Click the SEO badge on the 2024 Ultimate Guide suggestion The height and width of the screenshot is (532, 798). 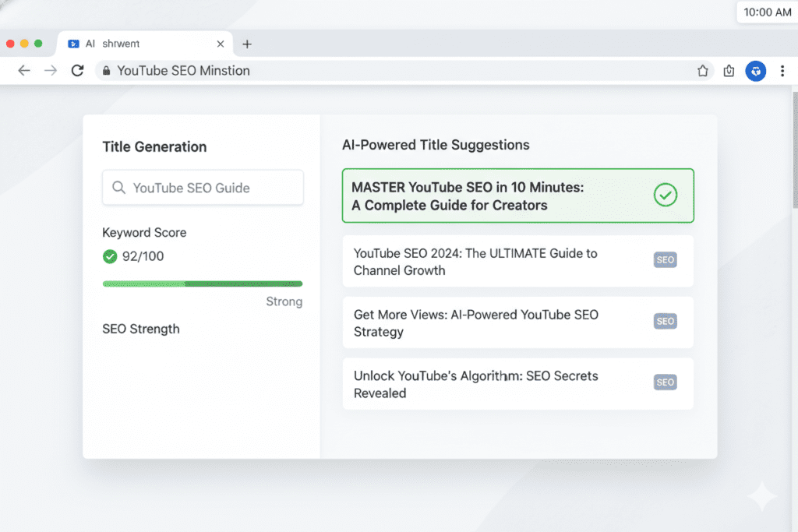pyautogui.click(x=665, y=259)
